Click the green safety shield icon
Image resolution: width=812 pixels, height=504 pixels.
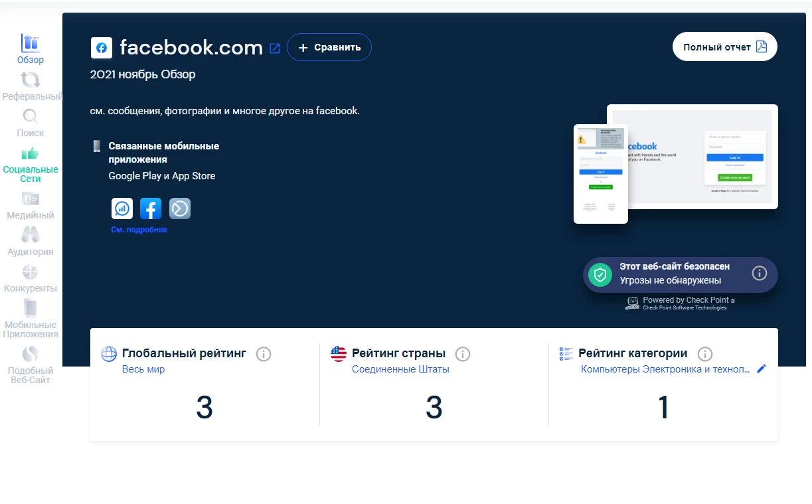[x=600, y=274]
